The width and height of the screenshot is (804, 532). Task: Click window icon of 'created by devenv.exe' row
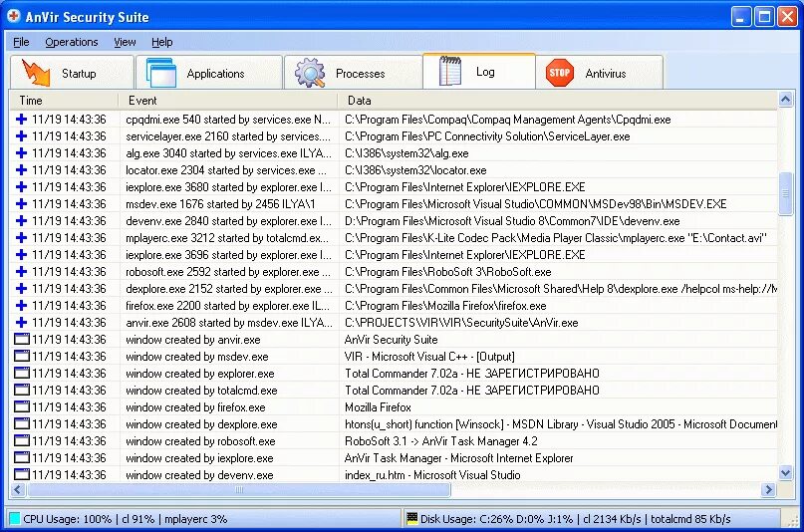pos(22,474)
